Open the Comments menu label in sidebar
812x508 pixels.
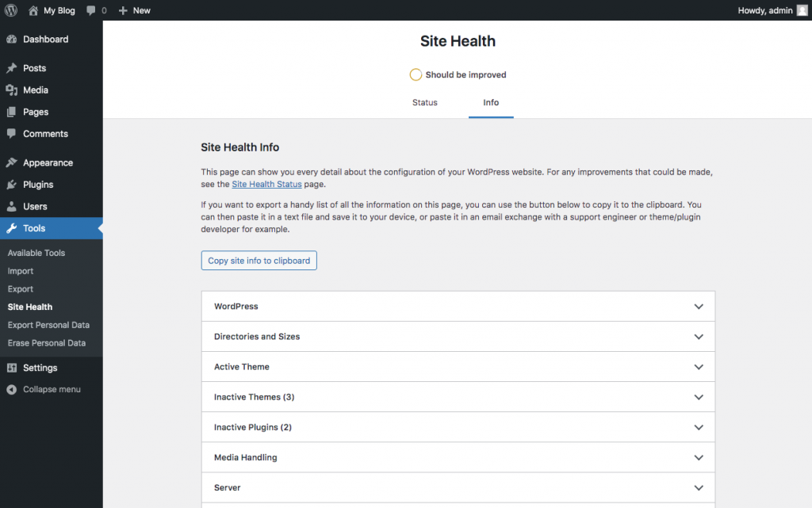45,133
